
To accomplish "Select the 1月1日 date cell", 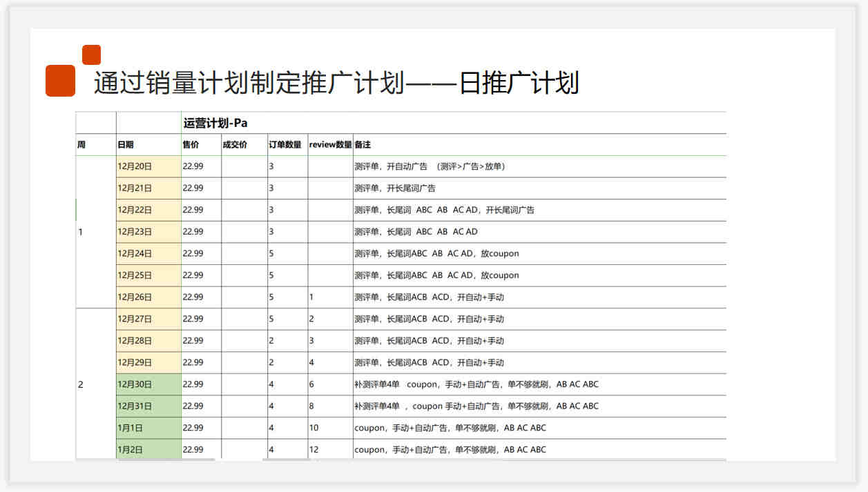I will (x=148, y=428).
